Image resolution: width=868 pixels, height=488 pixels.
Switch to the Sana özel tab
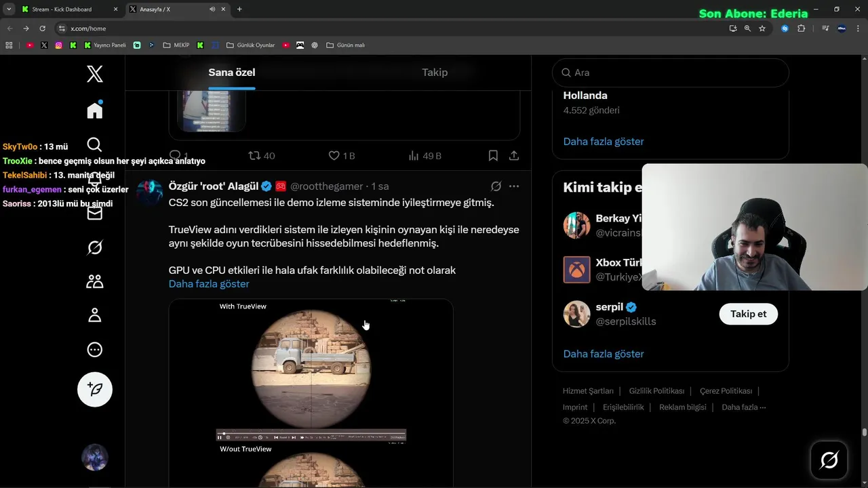coord(232,73)
